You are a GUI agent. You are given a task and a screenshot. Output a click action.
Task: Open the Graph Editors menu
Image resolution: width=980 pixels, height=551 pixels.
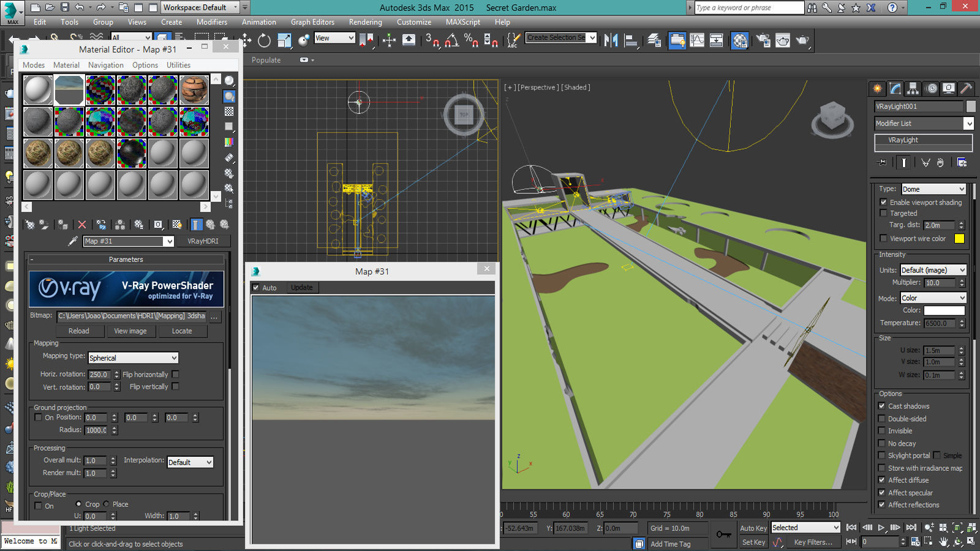(312, 22)
